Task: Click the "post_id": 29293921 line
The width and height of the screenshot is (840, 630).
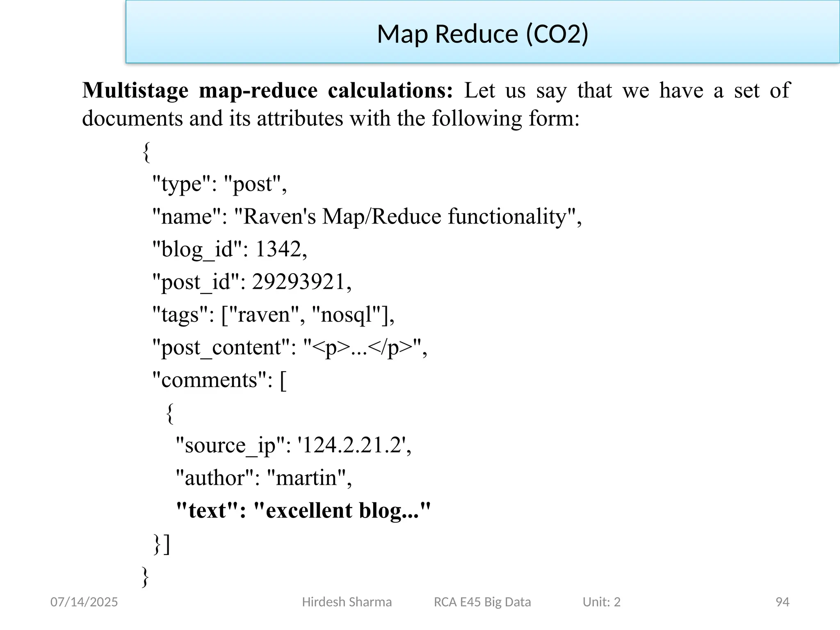Action: tap(252, 282)
